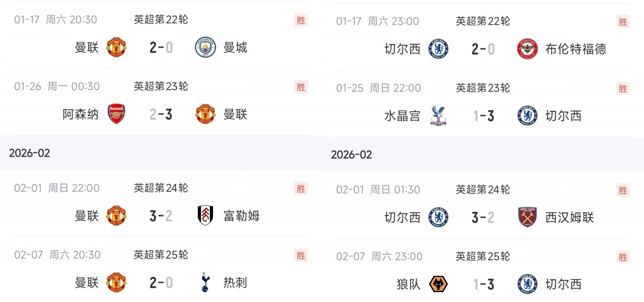The height and width of the screenshot is (302, 644).
Task: Click the 胜 badge for 曼联 vs 曼城
Action: tap(301, 20)
